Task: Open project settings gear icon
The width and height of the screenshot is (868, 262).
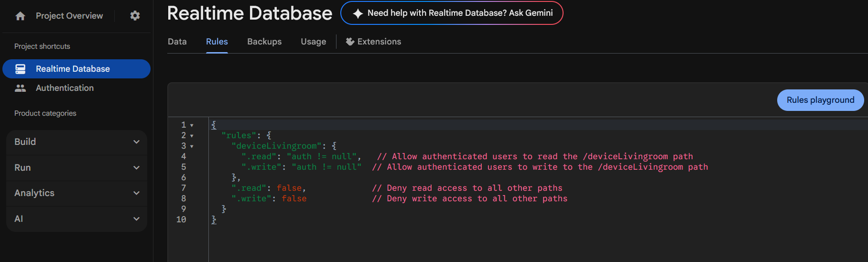Action: [x=135, y=16]
